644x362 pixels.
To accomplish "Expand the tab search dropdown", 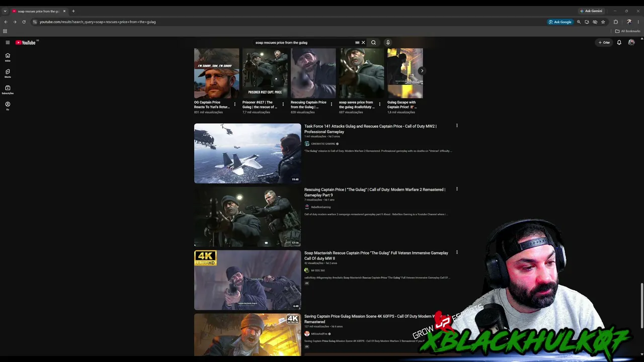I will pyautogui.click(x=5, y=11).
